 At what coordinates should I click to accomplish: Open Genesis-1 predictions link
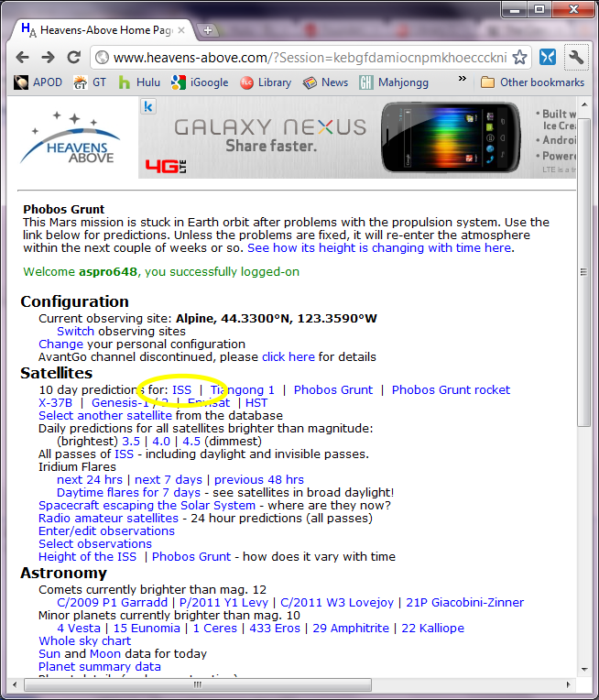[x=121, y=403]
